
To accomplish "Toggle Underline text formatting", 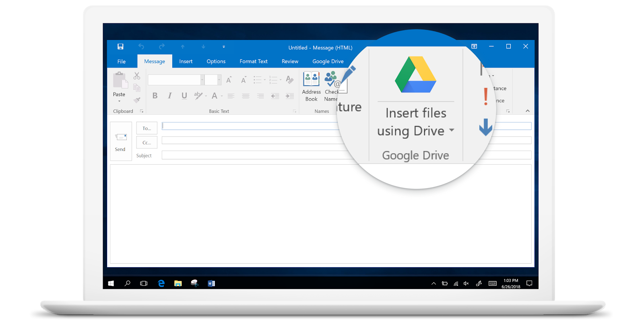I will pyautogui.click(x=184, y=96).
